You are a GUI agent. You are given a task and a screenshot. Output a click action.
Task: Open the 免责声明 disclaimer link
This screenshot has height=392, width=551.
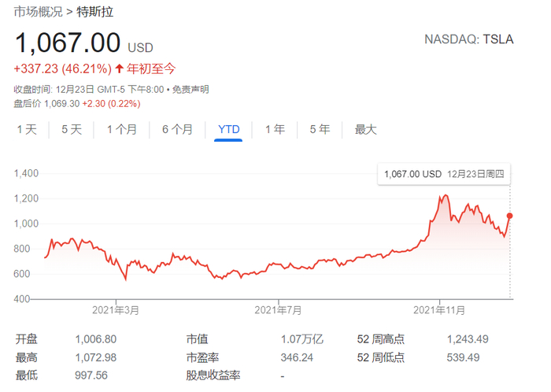(x=190, y=89)
